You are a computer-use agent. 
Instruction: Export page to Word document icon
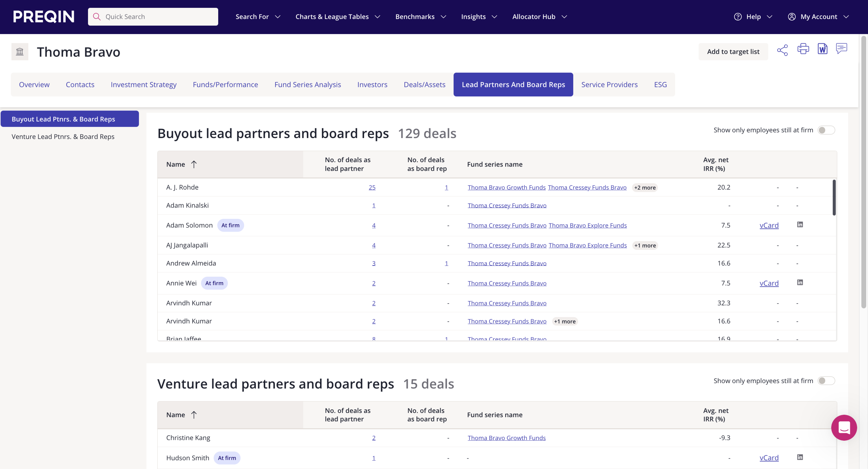pyautogui.click(x=823, y=49)
